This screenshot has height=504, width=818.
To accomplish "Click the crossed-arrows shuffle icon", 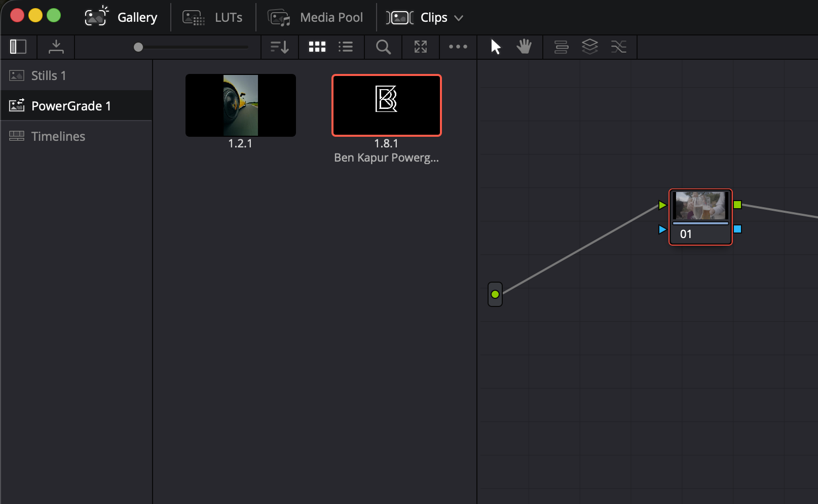I will click(x=619, y=47).
